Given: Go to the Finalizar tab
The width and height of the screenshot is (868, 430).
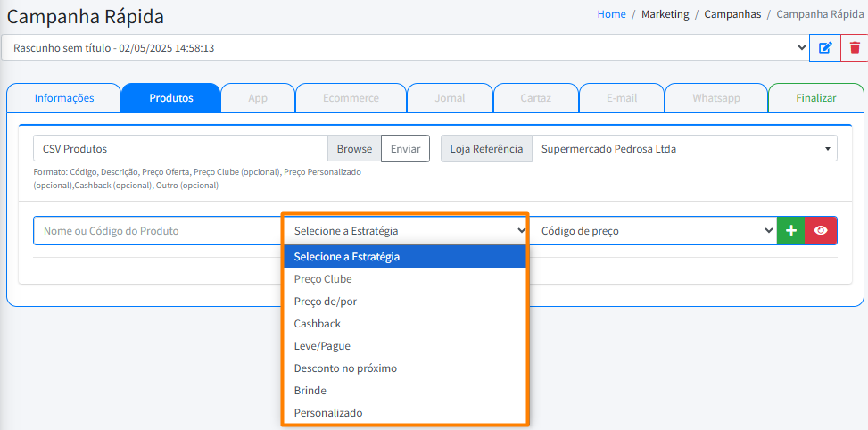Looking at the screenshot, I should click(x=815, y=98).
